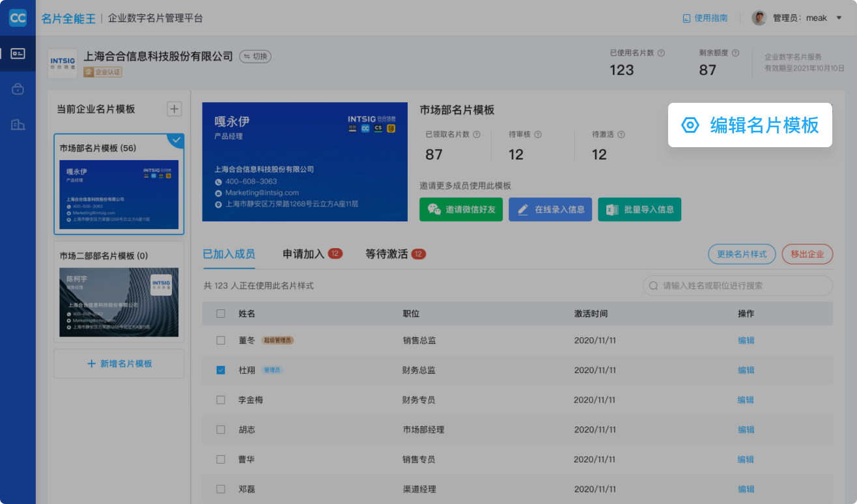This screenshot has width=857, height=504.
Task: Click 移出企业 button
Action: click(808, 254)
